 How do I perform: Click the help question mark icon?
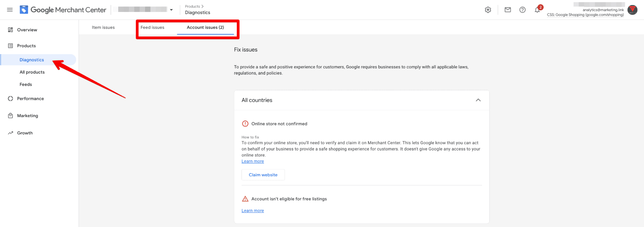(x=522, y=10)
